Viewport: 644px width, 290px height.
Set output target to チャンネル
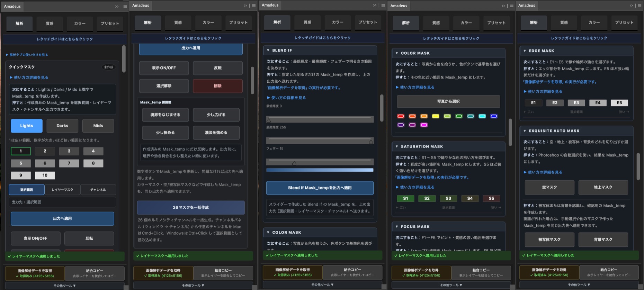(x=98, y=190)
